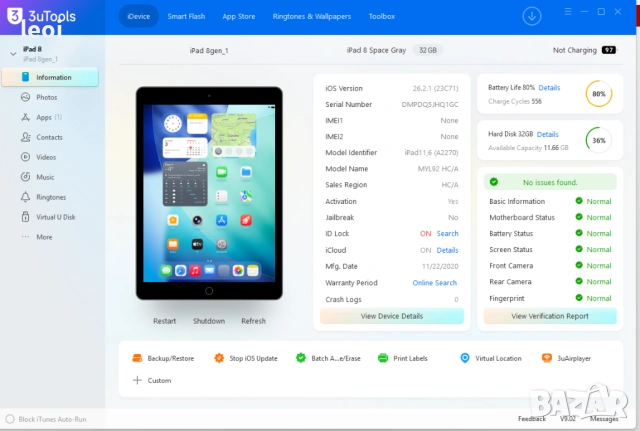
Task: Click the 32 GB capacity badge
Action: pyautogui.click(x=428, y=50)
